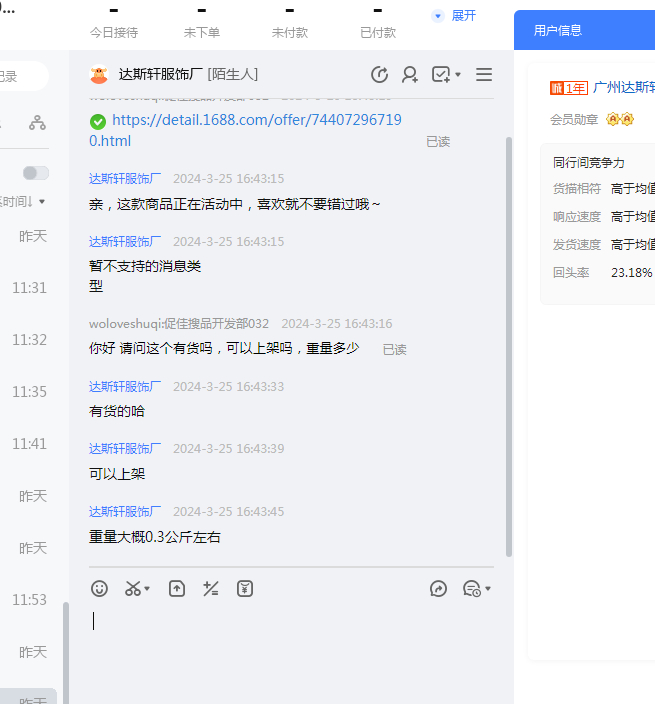Open the emoji picker in chat toolbar
Viewport: 655px width, 704px height.
click(99, 589)
